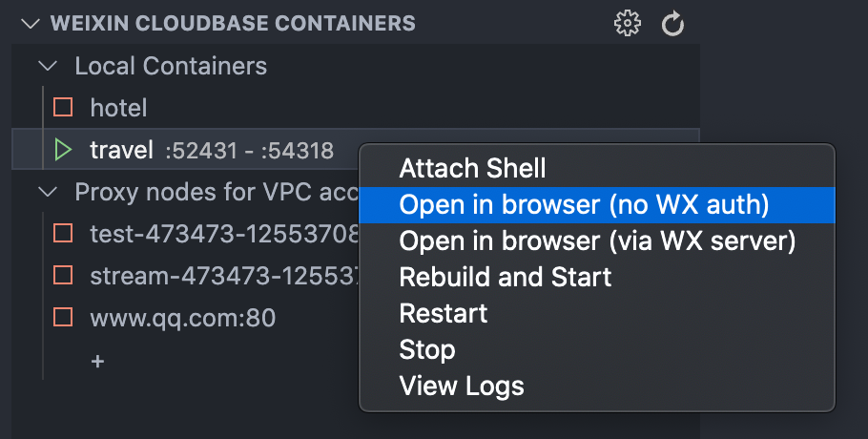Click the red square icon beside stream-473473
This screenshot has height=439, width=868.
63,276
